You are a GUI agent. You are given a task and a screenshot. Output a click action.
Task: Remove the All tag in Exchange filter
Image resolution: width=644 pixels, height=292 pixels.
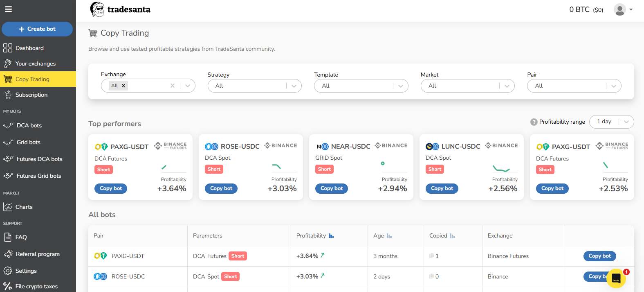[123, 86]
